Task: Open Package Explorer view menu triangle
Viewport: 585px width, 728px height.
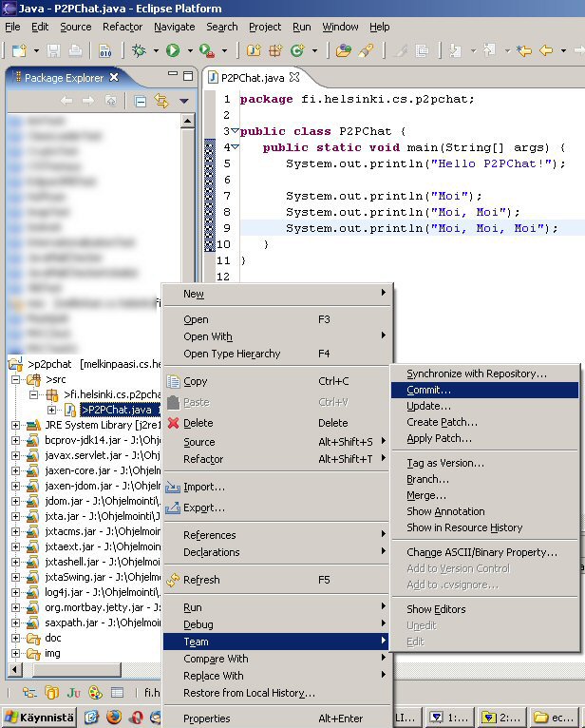Action: 183,101
